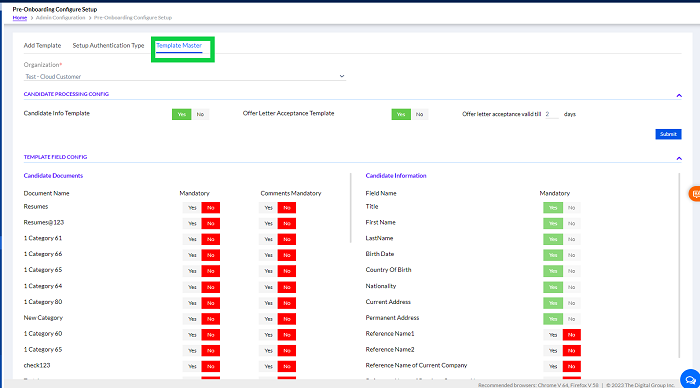Set Title Mandatory to No
This screenshot has width=700, height=388.
(571, 208)
